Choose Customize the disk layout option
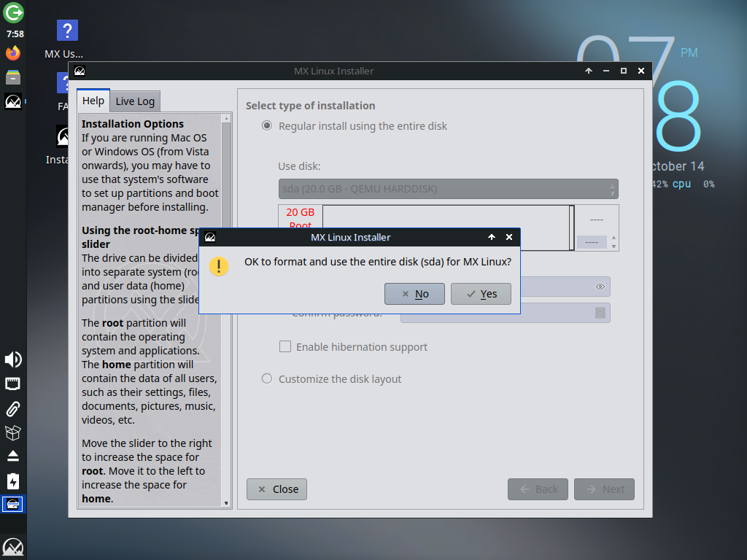 tap(267, 378)
